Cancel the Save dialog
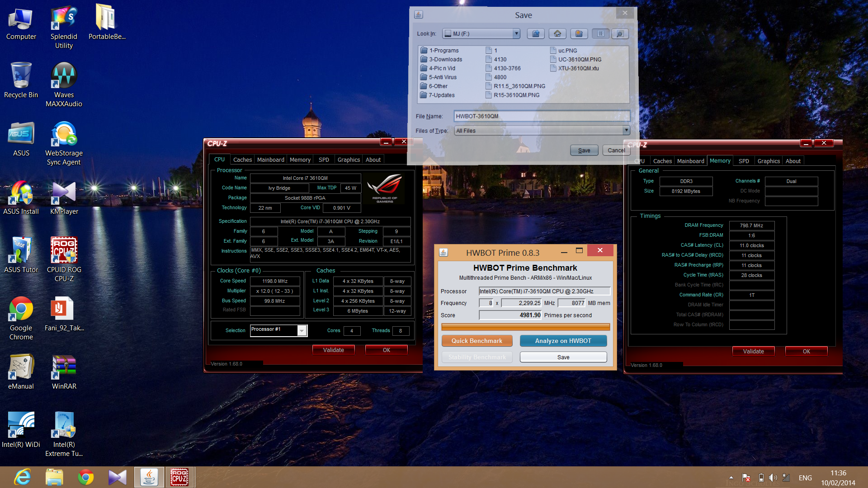This screenshot has width=868, height=488. tap(616, 150)
